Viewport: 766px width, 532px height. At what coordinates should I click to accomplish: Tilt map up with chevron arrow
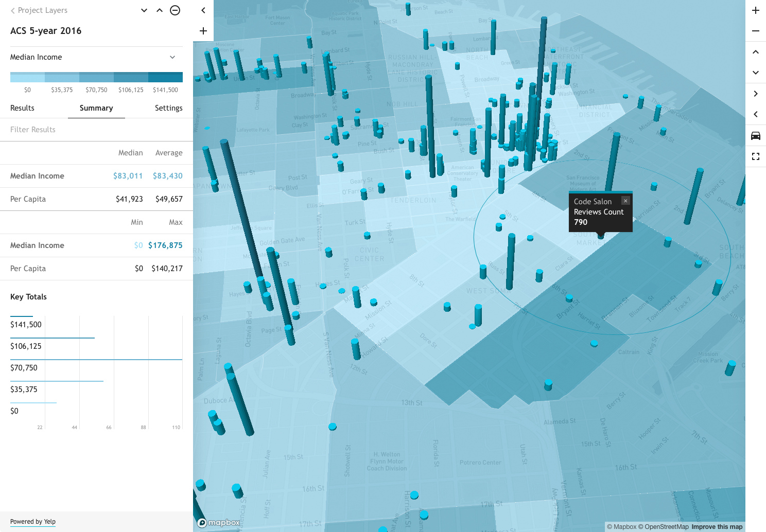756,52
